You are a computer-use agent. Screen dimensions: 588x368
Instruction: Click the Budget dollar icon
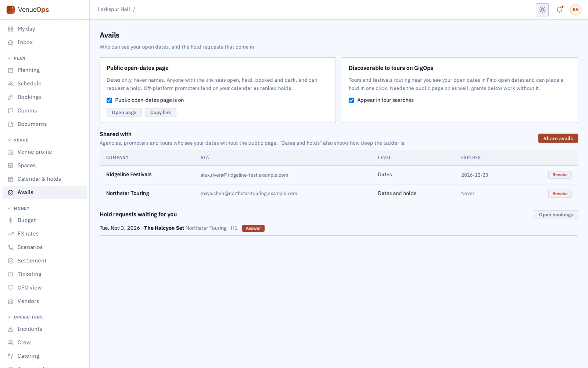pos(11,220)
